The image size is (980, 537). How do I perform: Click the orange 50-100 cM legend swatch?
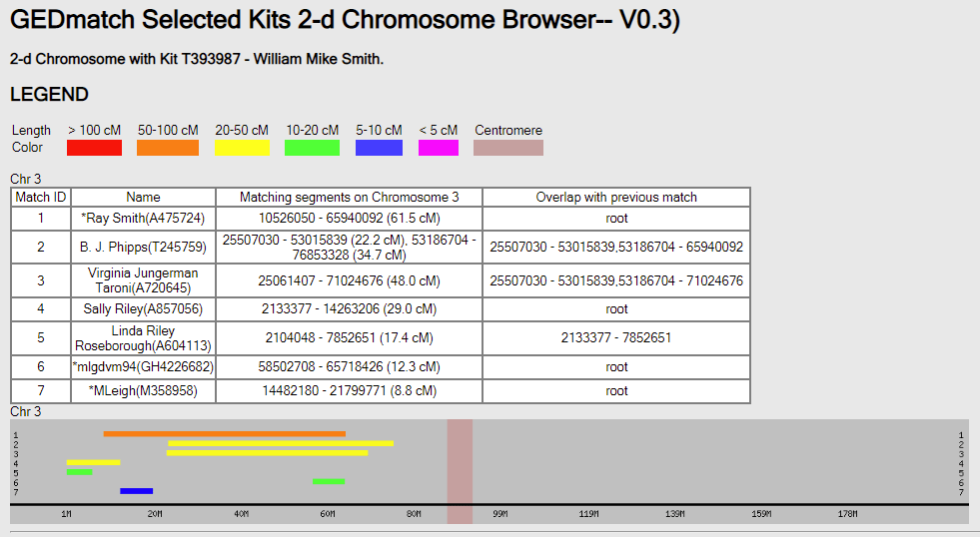tap(168, 148)
